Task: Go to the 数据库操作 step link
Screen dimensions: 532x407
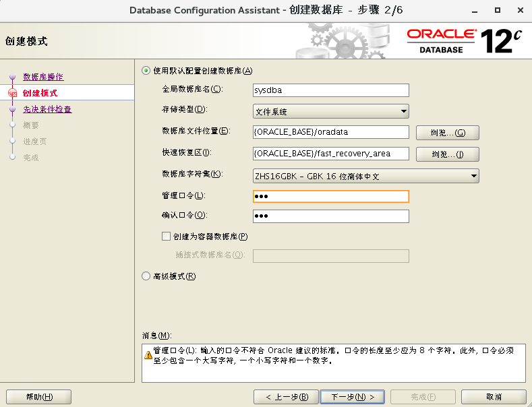Action: click(43, 77)
